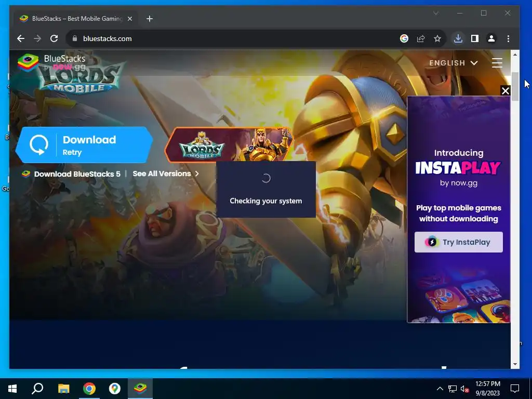Close the BlueStacks browser tab

(x=129, y=19)
